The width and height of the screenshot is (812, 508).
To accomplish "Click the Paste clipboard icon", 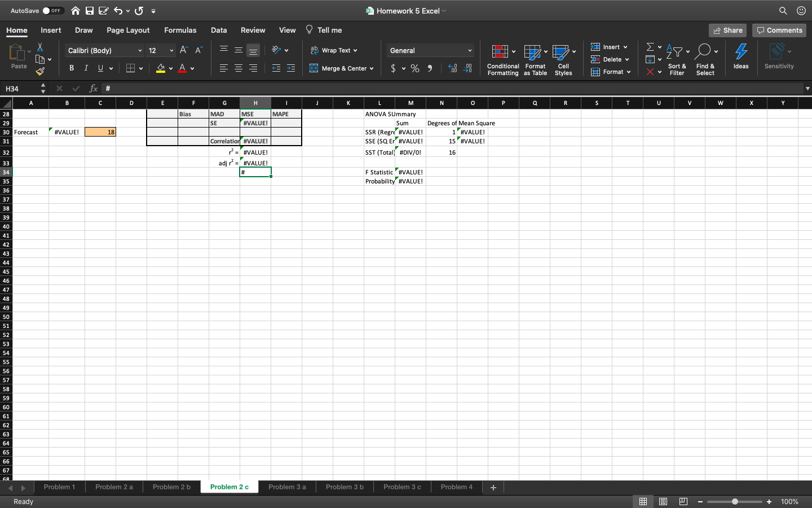I will (x=17, y=53).
